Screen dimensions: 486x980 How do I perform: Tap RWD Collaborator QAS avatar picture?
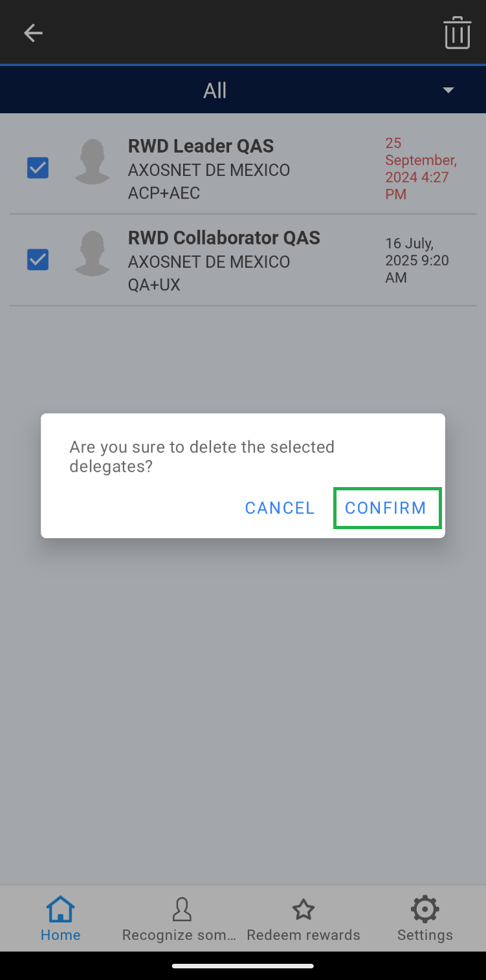93,254
